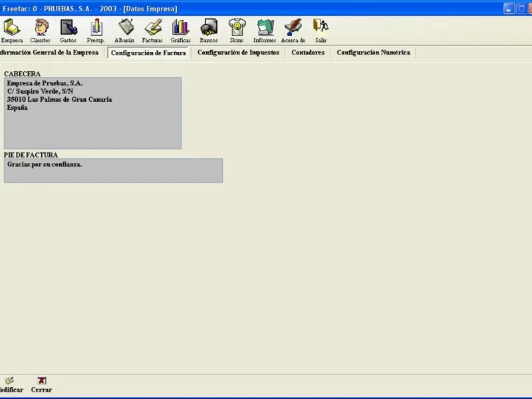This screenshot has width=532, height=399.
Task: Minimize the Freefac window
Action: tap(509, 9)
